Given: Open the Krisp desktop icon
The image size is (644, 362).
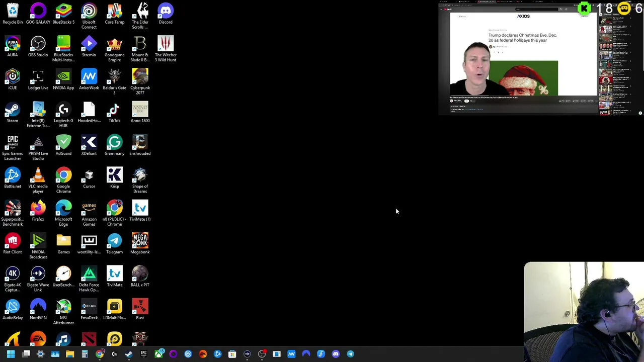Looking at the screenshot, I should 114,178.
